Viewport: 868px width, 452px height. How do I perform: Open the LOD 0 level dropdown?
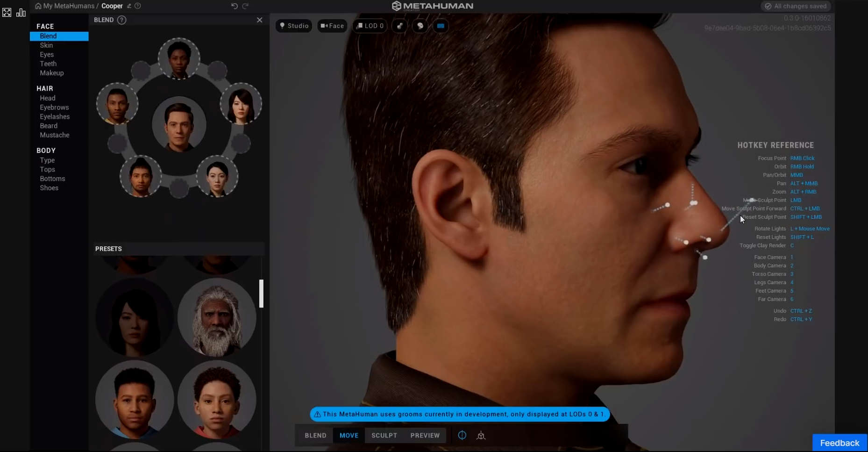370,26
